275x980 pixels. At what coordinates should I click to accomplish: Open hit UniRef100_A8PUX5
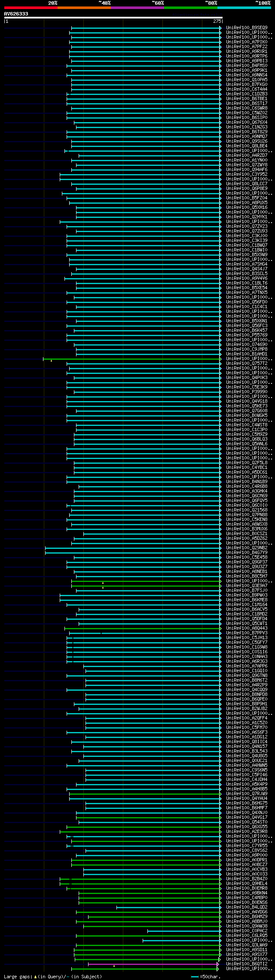pyautogui.click(x=247, y=202)
